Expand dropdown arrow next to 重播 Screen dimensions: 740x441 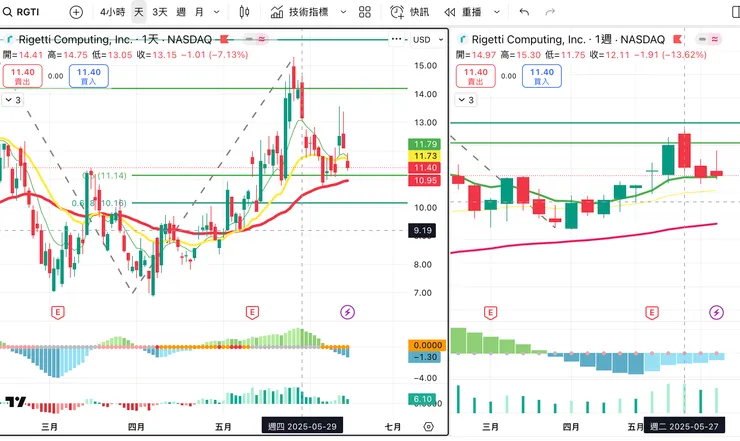click(496, 12)
